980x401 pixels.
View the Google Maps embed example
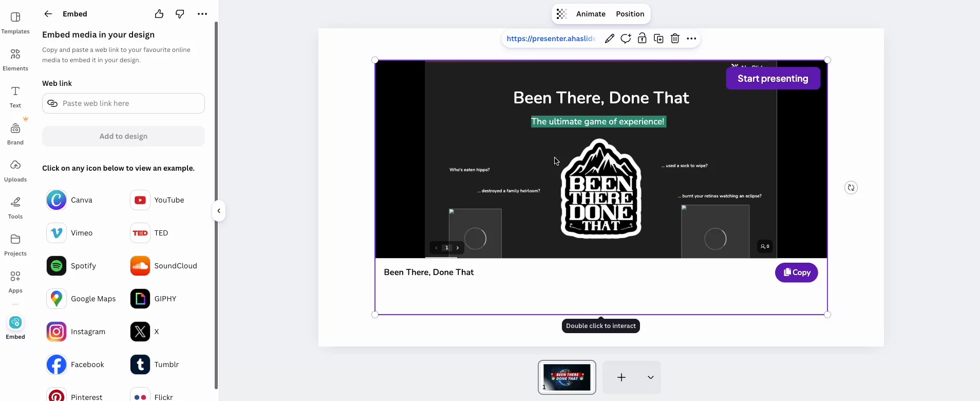click(x=81, y=299)
